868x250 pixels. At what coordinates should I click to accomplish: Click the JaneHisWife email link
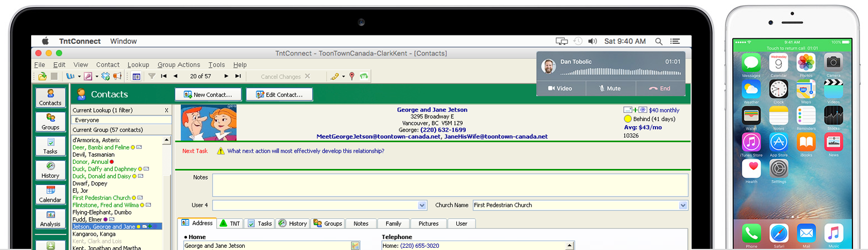click(x=496, y=136)
